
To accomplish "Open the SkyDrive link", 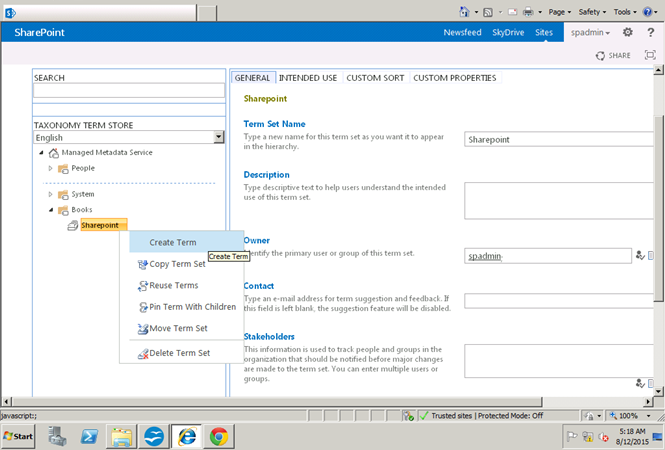I will [508, 32].
